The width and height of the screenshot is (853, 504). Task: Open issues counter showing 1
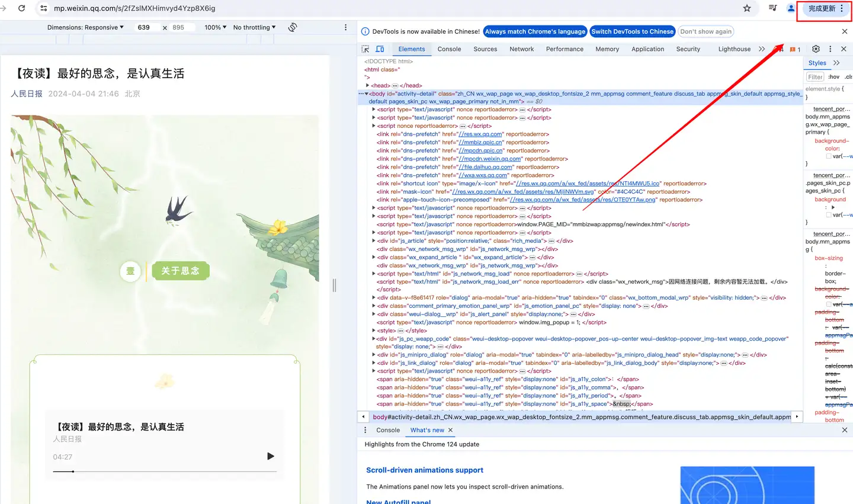point(795,50)
